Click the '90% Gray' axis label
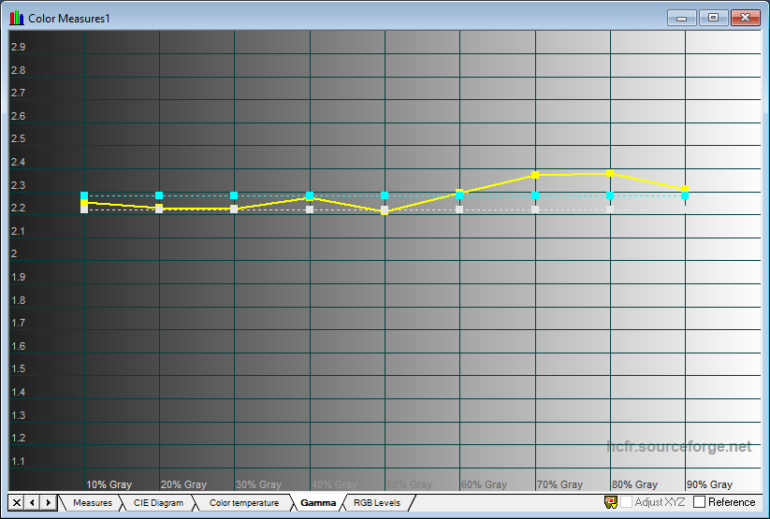 pos(710,485)
